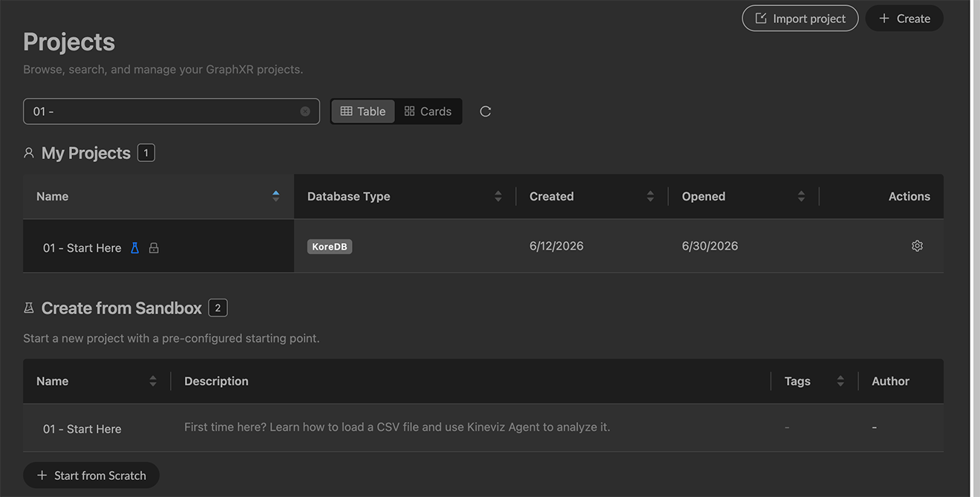Image resolution: width=980 pixels, height=497 pixels.
Task: Switch to Table view
Action: [363, 111]
